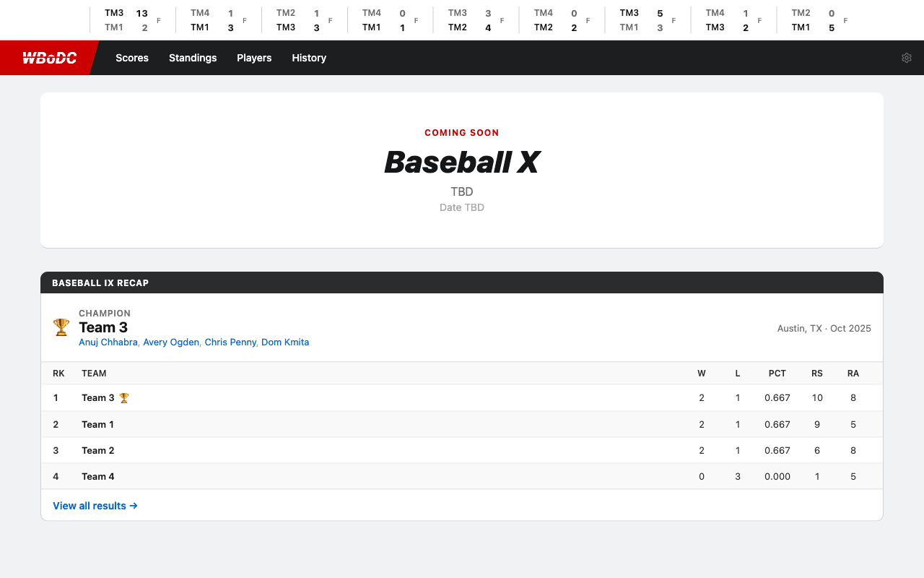
Task: Open the Scores navigation item
Action: click(132, 58)
